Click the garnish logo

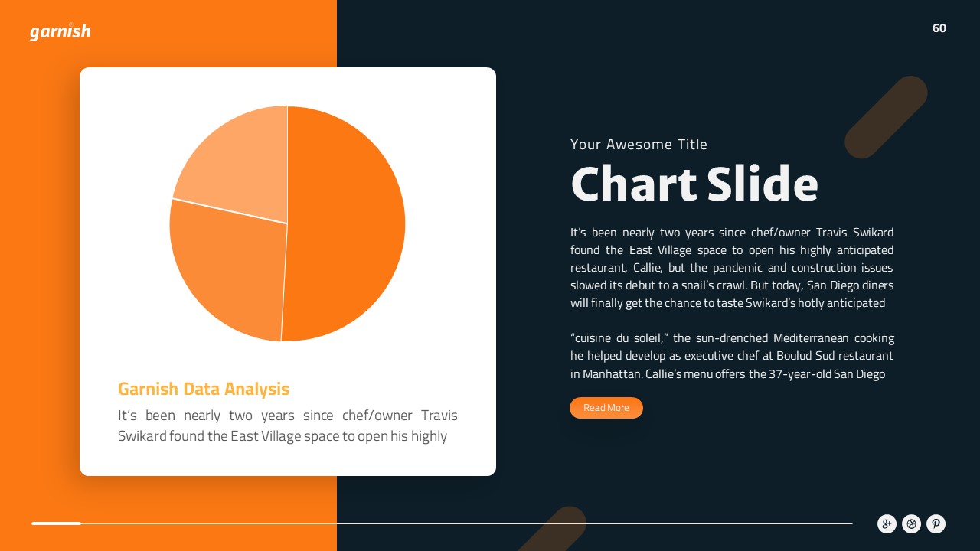[x=60, y=31]
